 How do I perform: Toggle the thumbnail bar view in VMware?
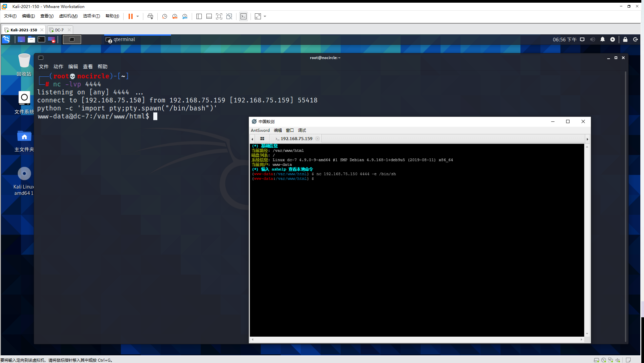[x=209, y=16]
